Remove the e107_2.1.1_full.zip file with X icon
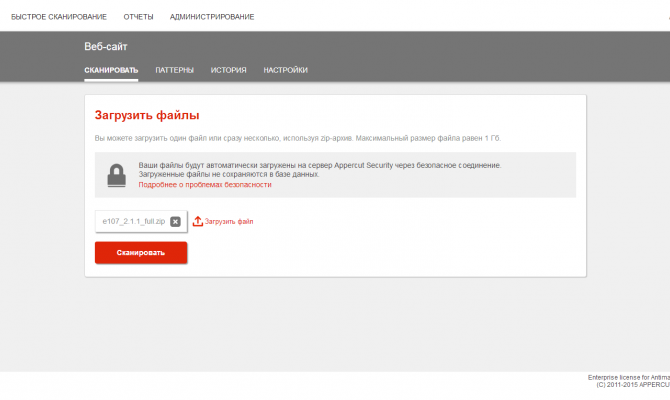Image resolution: width=670 pixels, height=400 pixels. 175,221
